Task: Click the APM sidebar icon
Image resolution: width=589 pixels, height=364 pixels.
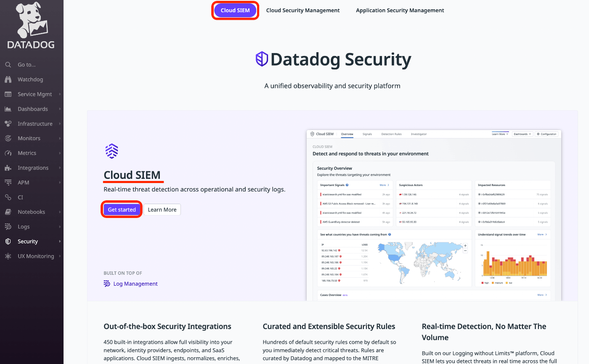Action: tap(8, 183)
